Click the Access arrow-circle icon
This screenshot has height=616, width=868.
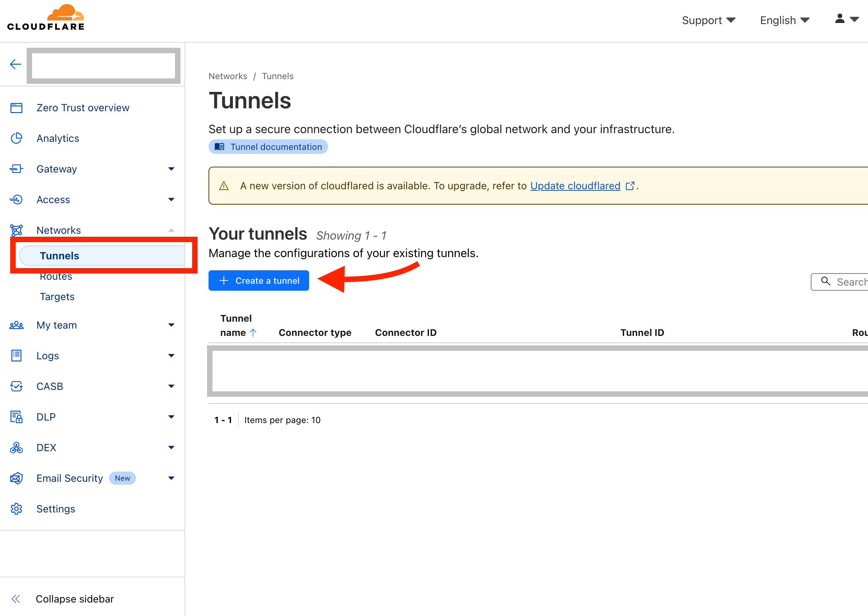coord(16,199)
